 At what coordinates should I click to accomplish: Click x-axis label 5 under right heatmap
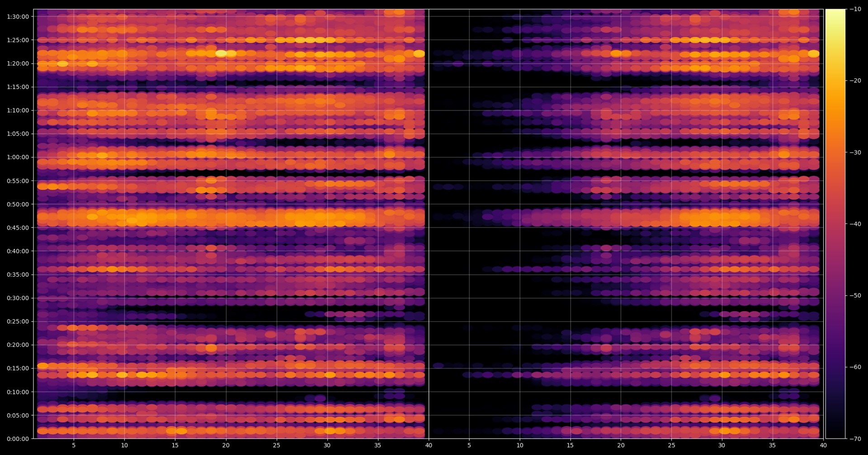pyautogui.click(x=469, y=446)
